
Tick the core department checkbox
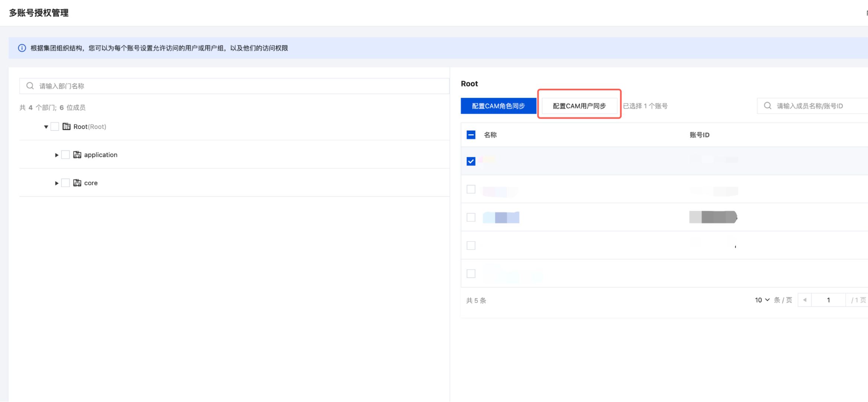[66, 183]
